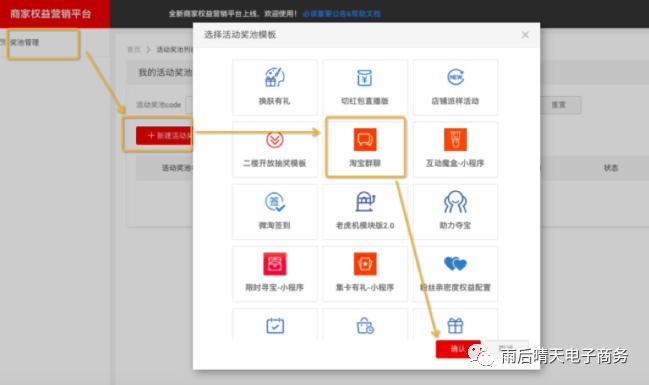Click the 商家权益营销平台 logo
Screen dimensions: 649x385
click(x=50, y=14)
